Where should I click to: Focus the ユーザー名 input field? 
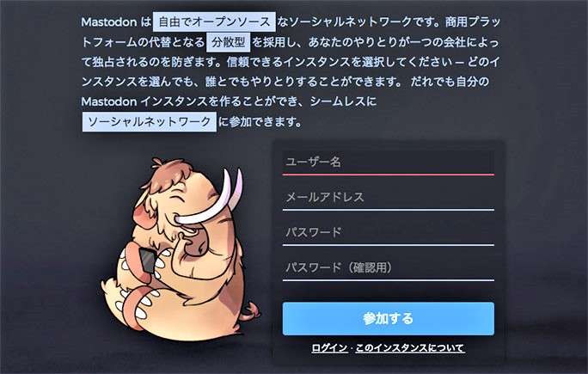point(388,162)
